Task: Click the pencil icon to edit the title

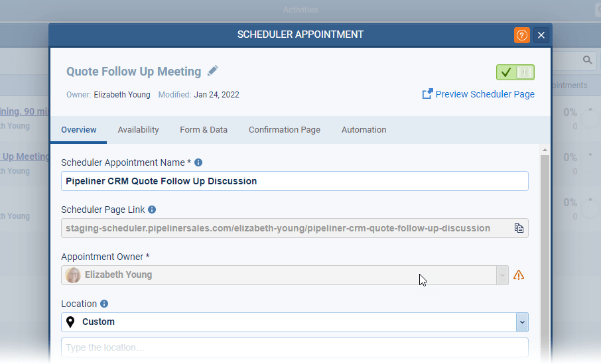Action: pos(213,71)
